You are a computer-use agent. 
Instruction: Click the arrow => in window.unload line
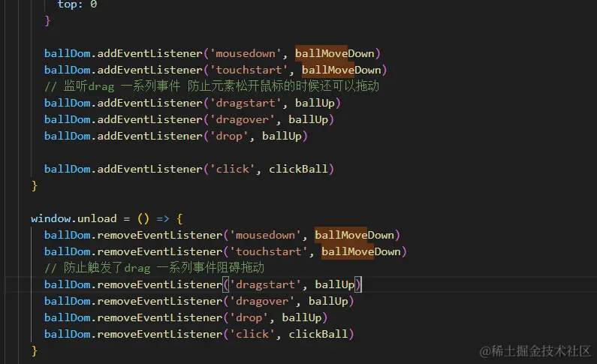click(163, 218)
